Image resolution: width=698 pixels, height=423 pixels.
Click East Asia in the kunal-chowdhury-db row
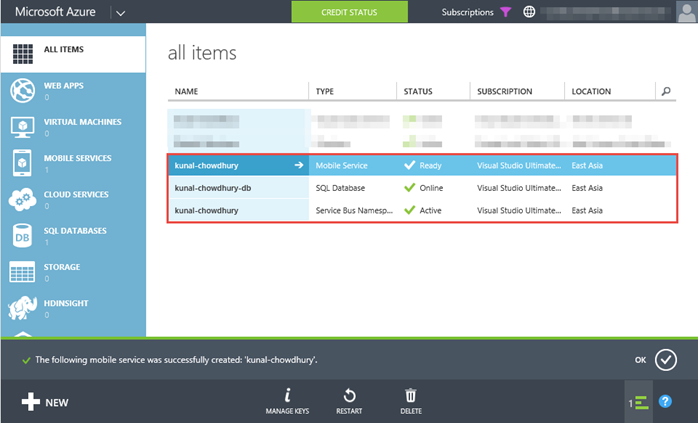coord(587,188)
